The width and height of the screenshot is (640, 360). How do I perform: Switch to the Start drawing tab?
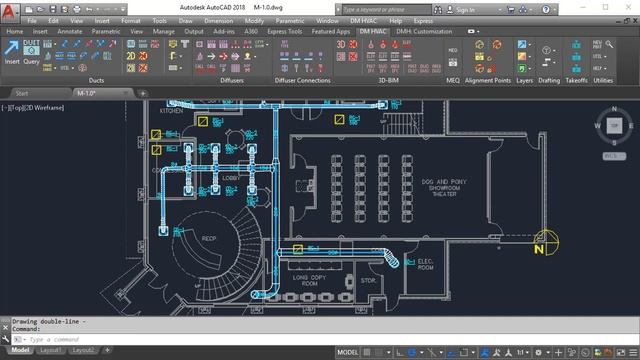pos(22,93)
